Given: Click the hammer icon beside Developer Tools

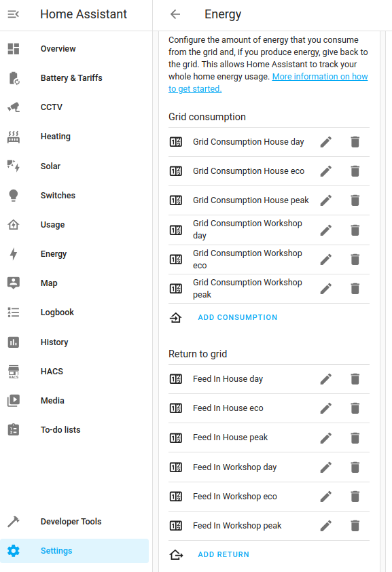Looking at the screenshot, I should pos(14,522).
